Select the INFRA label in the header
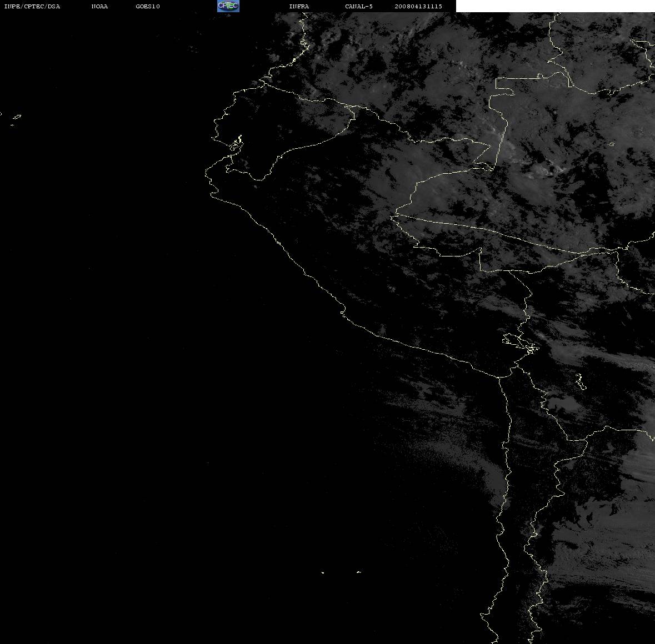 [299, 6]
